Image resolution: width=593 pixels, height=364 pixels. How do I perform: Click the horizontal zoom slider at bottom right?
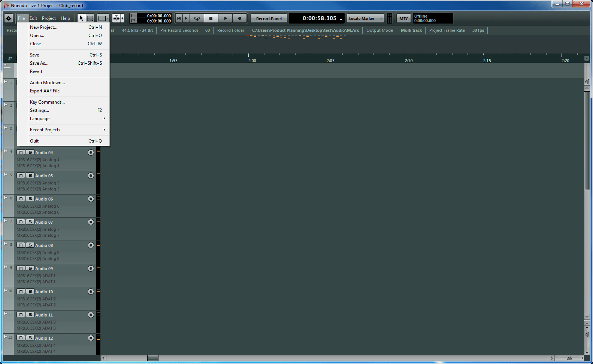click(569, 358)
